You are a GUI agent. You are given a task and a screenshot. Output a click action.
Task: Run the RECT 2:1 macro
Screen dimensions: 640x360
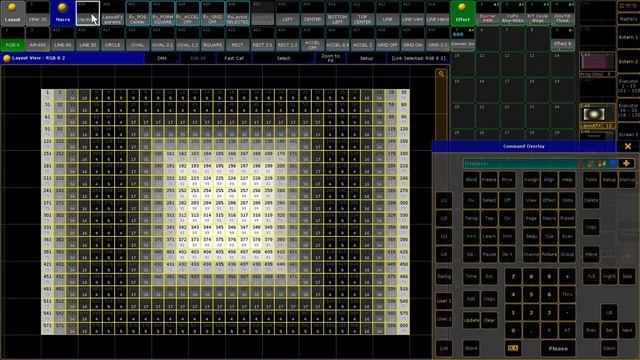[x=262, y=39]
